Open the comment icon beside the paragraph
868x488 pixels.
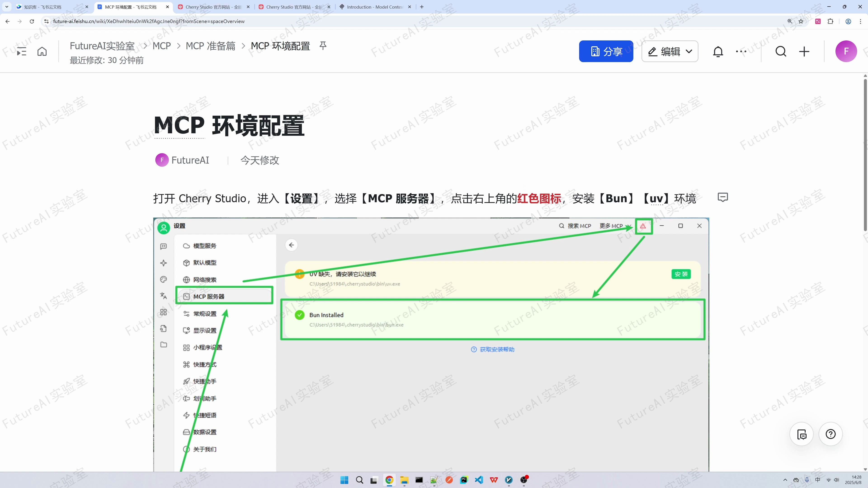[x=723, y=197]
